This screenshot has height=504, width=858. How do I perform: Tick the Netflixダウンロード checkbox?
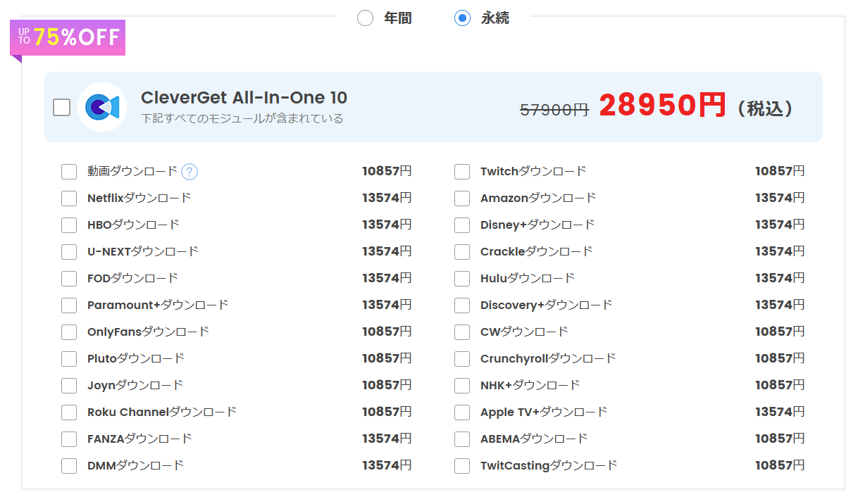[69, 199]
